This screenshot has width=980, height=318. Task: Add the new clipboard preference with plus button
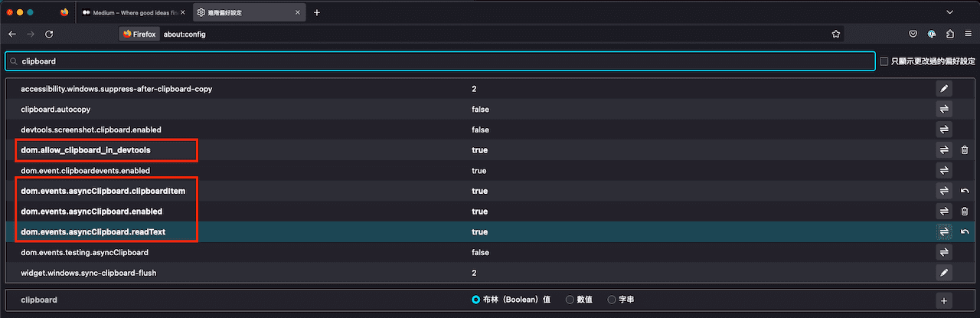pyautogui.click(x=944, y=300)
